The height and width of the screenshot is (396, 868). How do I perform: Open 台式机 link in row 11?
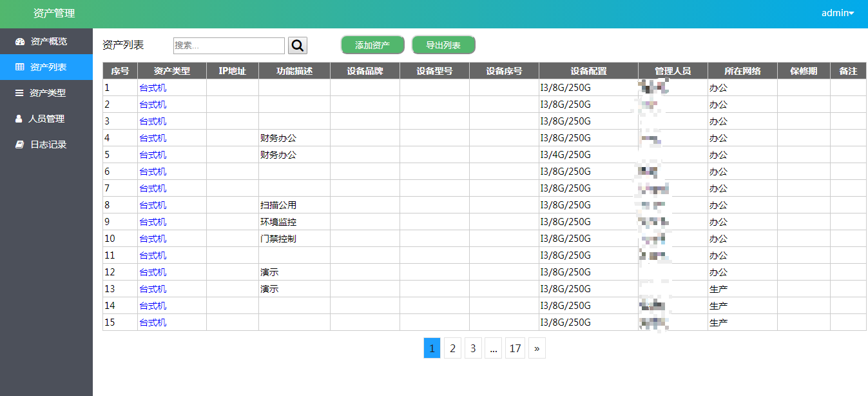click(153, 255)
